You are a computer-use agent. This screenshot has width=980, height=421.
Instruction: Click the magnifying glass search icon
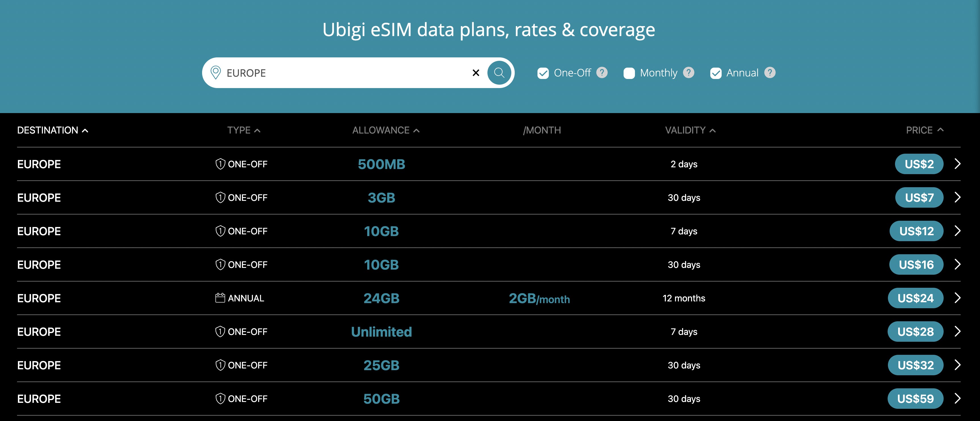[499, 73]
